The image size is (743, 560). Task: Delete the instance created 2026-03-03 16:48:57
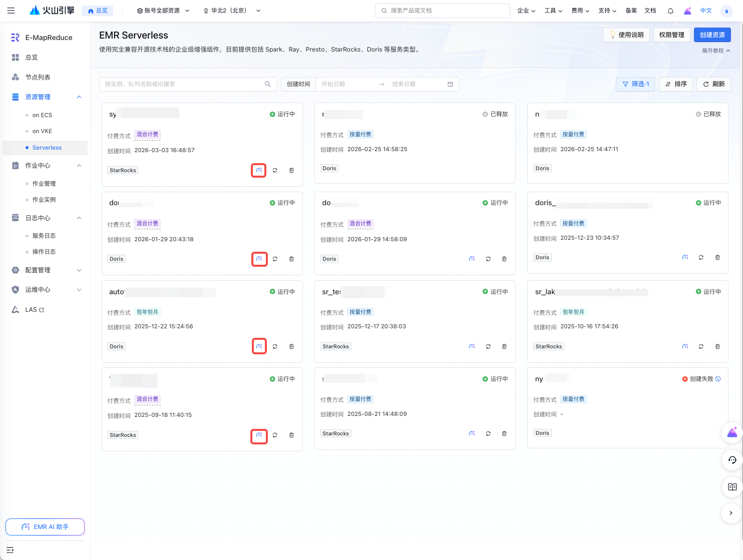tap(291, 170)
